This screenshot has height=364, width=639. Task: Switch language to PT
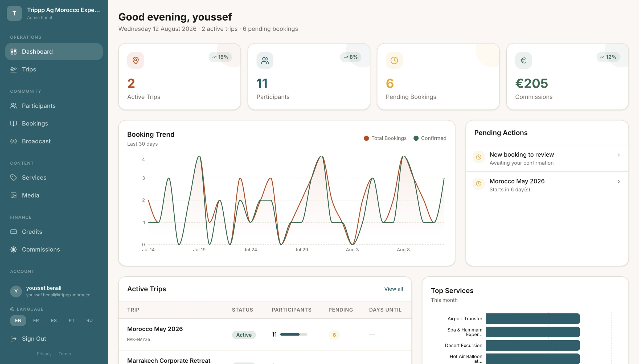click(x=72, y=321)
